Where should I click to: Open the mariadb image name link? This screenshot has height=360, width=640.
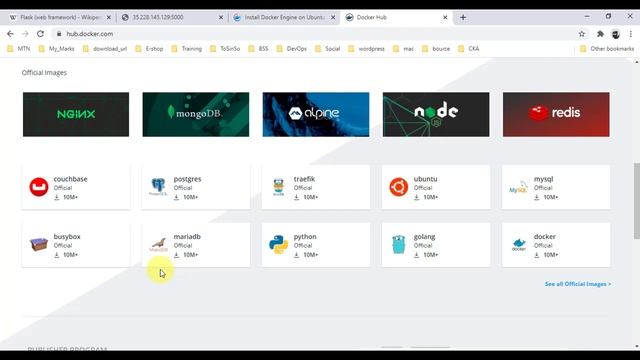pyautogui.click(x=187, y=236)
